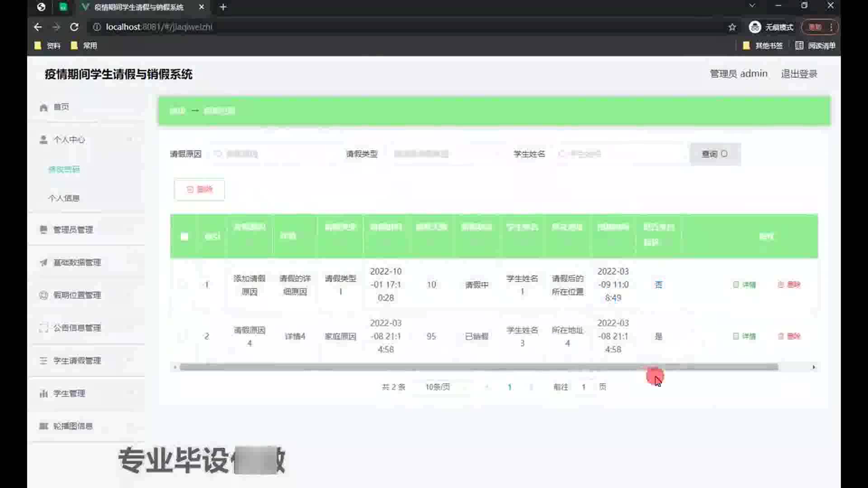Check the checkbox for row 2
The image size is (868, 488).
click(x=183, y=336)
